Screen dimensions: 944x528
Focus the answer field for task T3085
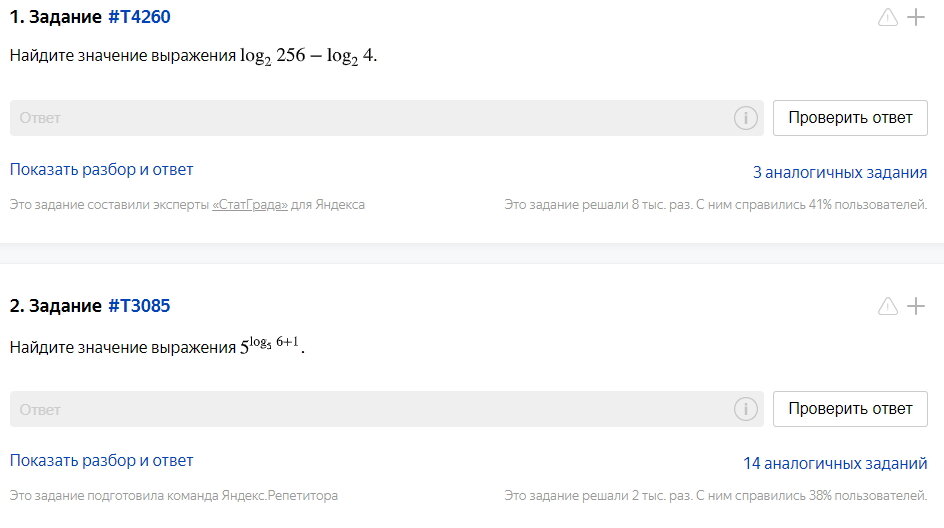coord(370,409)
